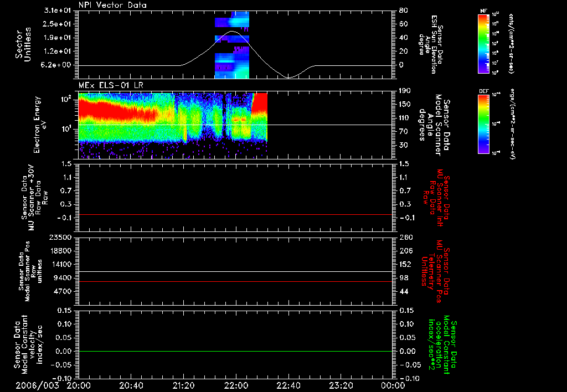Screen dimensions: 567x392
Task: Click the '44' telemetry tick value
Action: [x=403, y=291]
